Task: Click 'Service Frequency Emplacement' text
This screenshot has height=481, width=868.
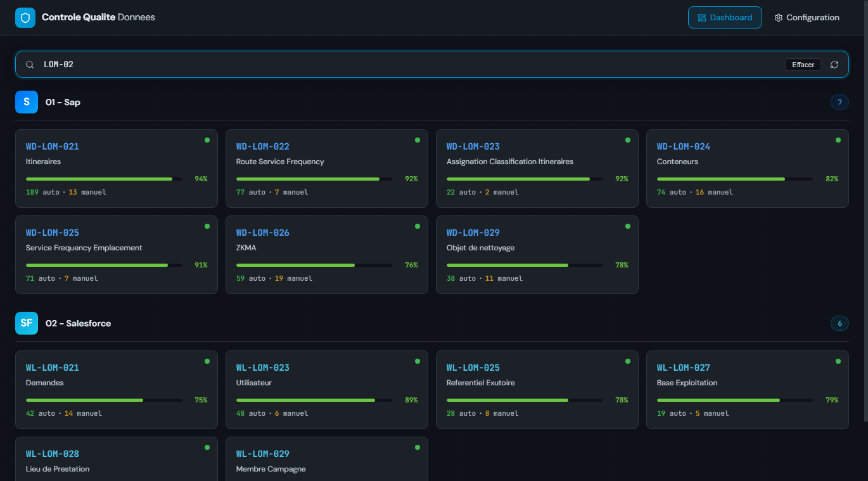Action: coord(84,248)
